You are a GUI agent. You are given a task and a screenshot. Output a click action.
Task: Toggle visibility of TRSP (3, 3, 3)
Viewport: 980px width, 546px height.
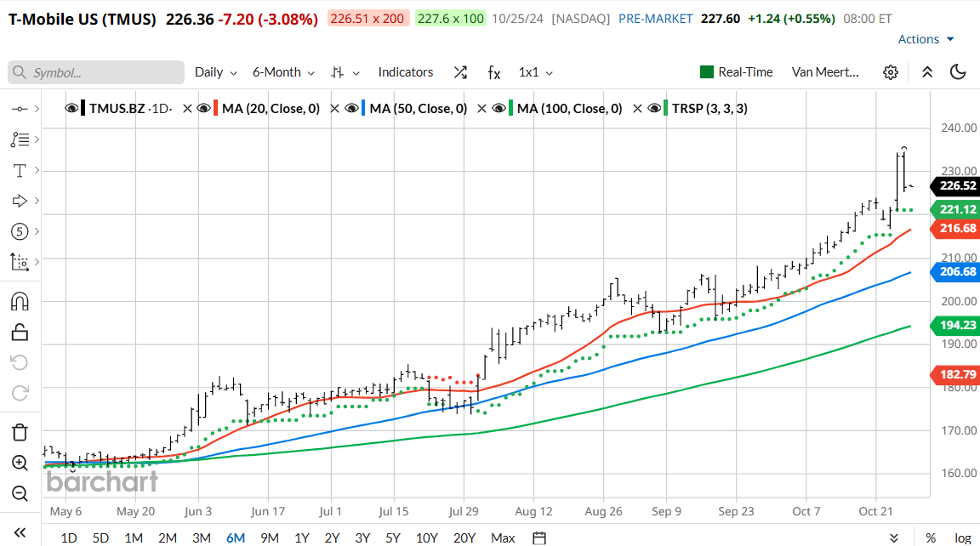coord(654,109)
